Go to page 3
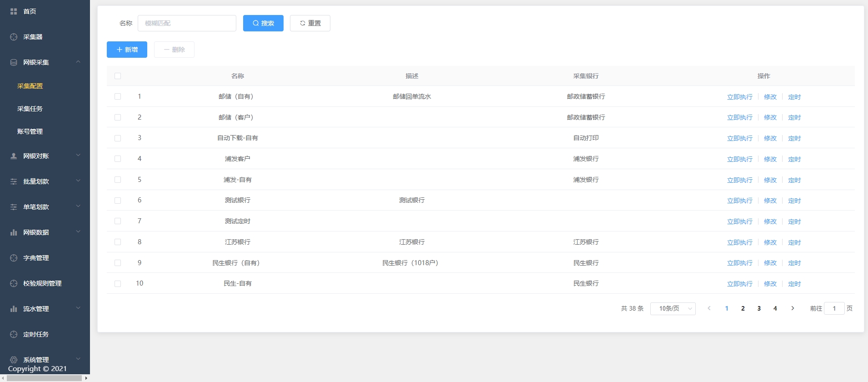Screen dimensions: 868x382 [x=759, y=308]
